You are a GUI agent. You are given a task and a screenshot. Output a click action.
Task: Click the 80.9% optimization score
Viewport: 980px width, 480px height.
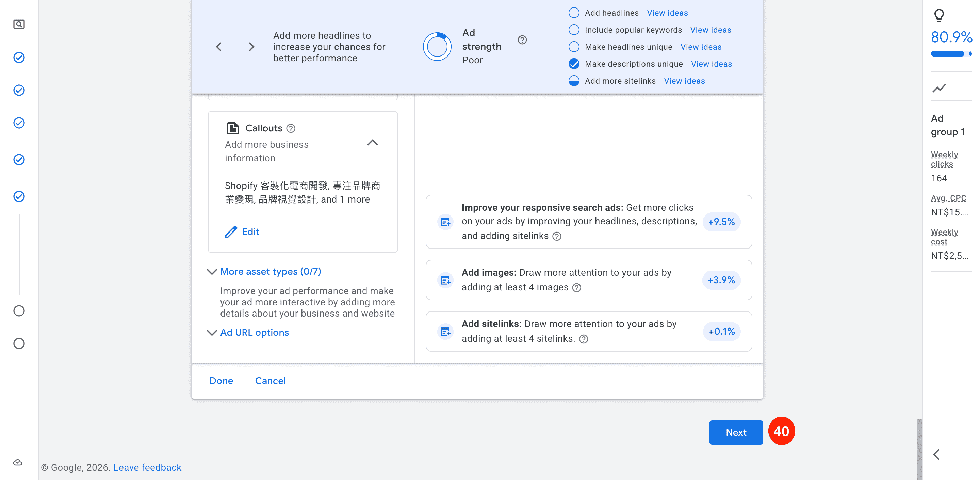[x=951, y=37]
